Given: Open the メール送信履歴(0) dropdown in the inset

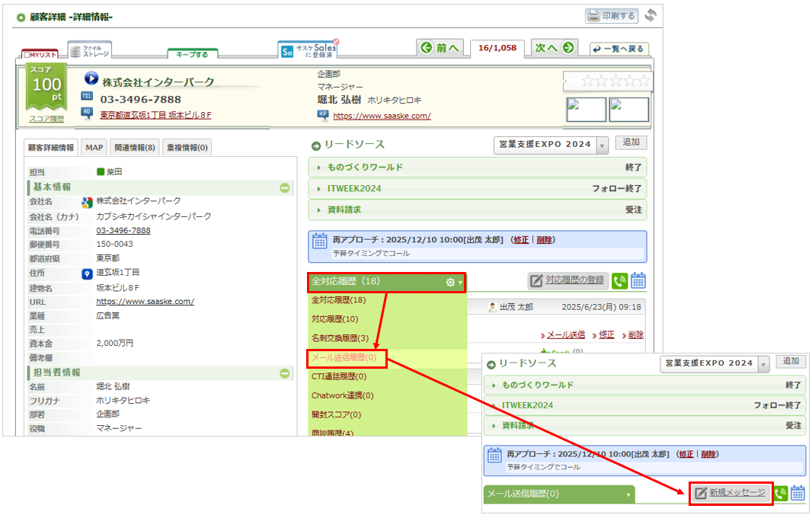Looking at the screenshot, I should [x=559, y=494].
